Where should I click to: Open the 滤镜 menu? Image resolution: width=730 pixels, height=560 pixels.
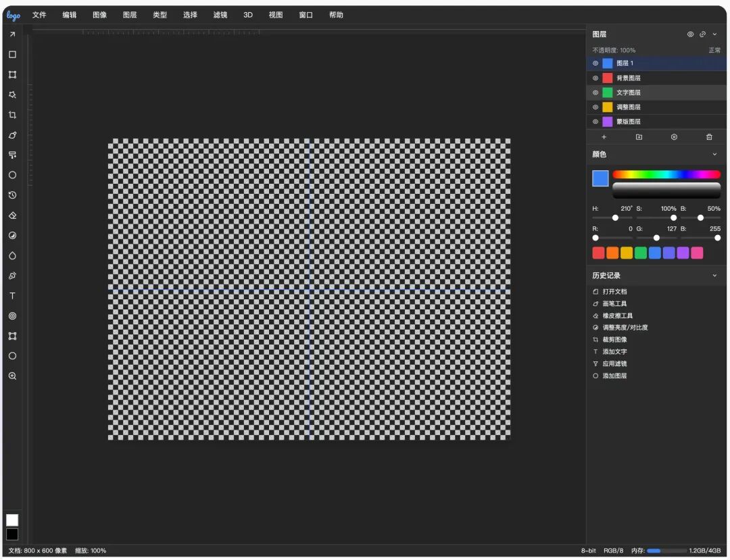220,15
